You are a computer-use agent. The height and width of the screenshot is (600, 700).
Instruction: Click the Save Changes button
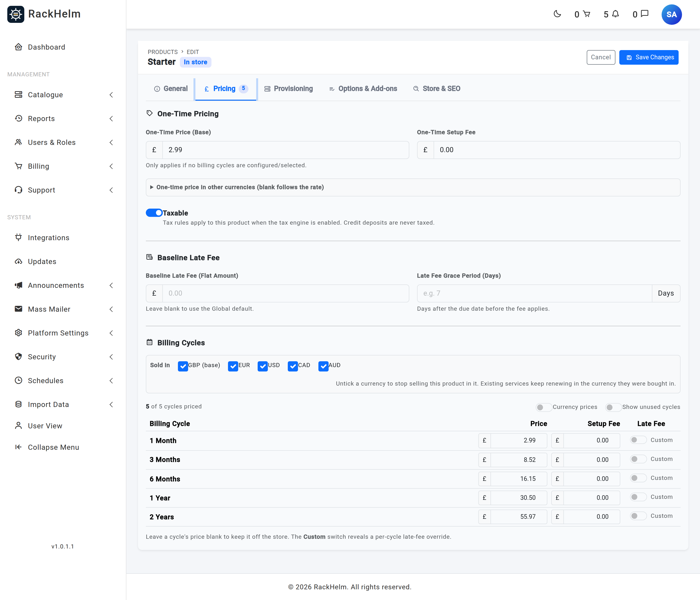649,57
